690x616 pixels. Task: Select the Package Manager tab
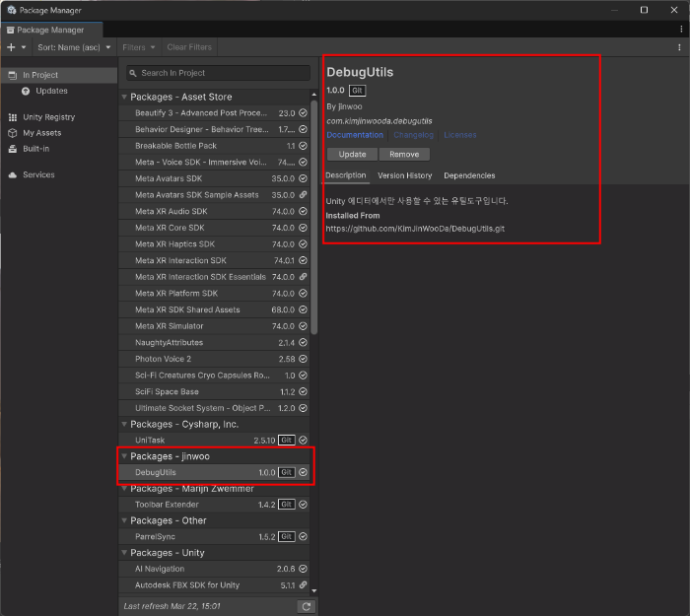point(51,30)
